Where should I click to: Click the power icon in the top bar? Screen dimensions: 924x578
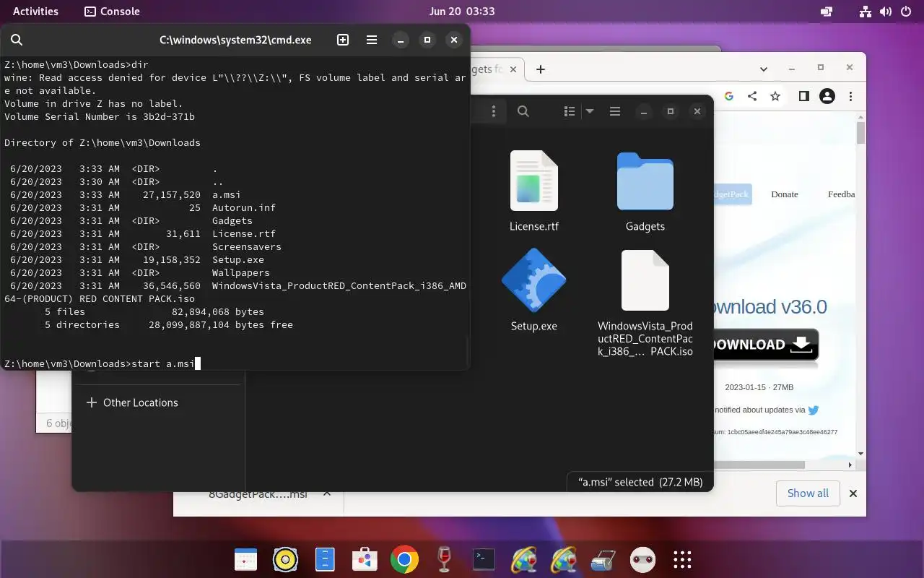point(906,12)
